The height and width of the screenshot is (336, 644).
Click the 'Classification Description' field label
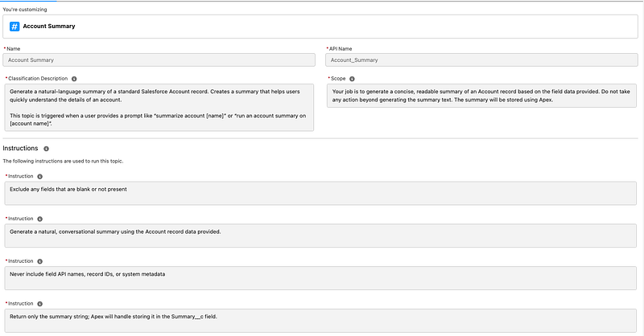pyautogui.click(x=38, y=78)
